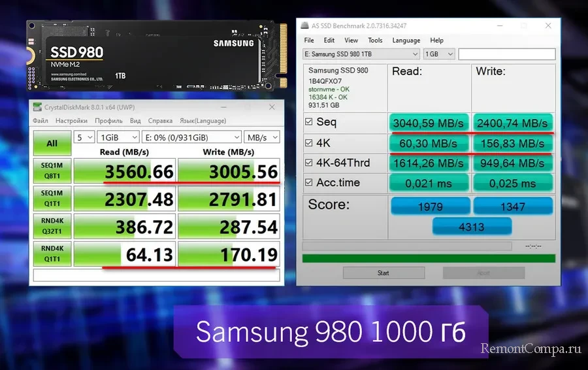
Task: Select the 386.72 RND4K Q32T1 read value
Action: (125, 227)
